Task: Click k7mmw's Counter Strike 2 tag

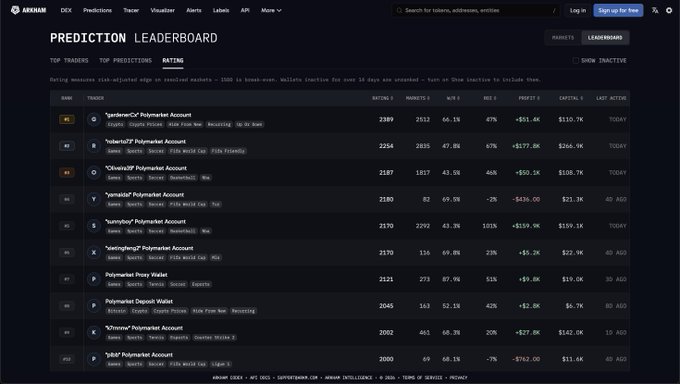Action: pos(214,338)
